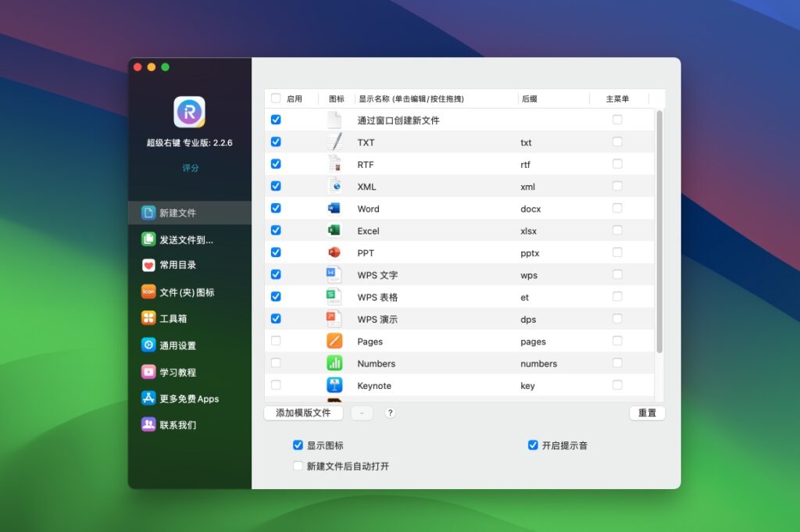Enable the Pages file type checkbox
The height and width of the screenshot is (532, 800).
(276, 341)
